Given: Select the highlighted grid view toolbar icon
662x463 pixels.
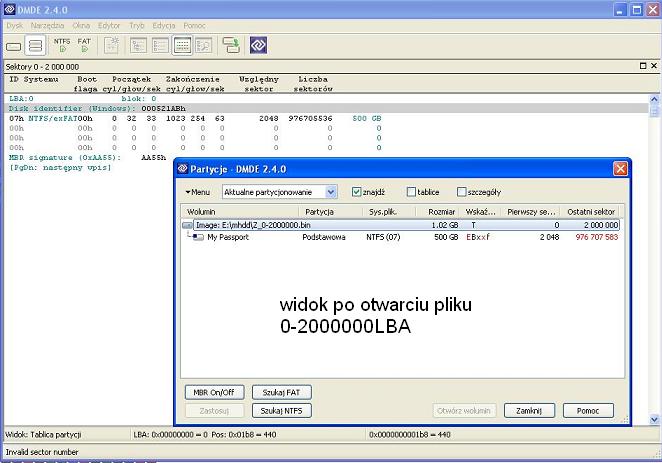Looking at the screenshot, I should (182, 46).
